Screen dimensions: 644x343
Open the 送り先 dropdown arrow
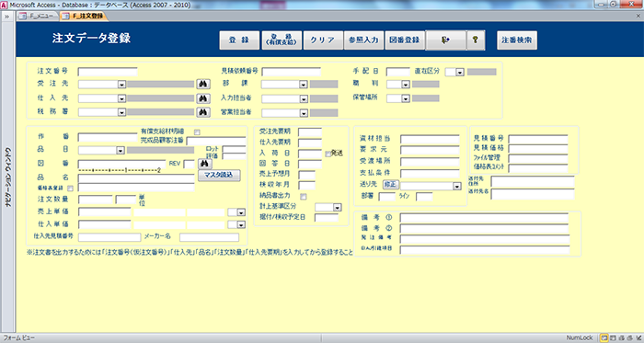[456, 187]
